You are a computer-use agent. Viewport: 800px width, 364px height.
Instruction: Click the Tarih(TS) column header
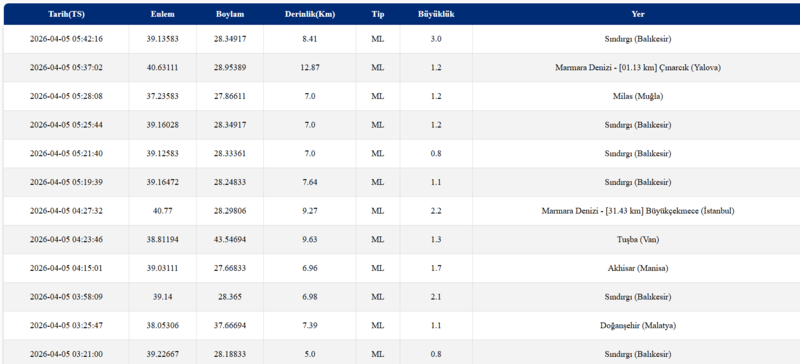(66, 14)
